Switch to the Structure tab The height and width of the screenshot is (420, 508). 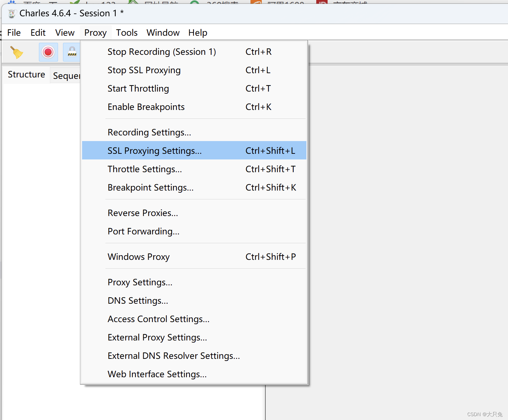27,75
